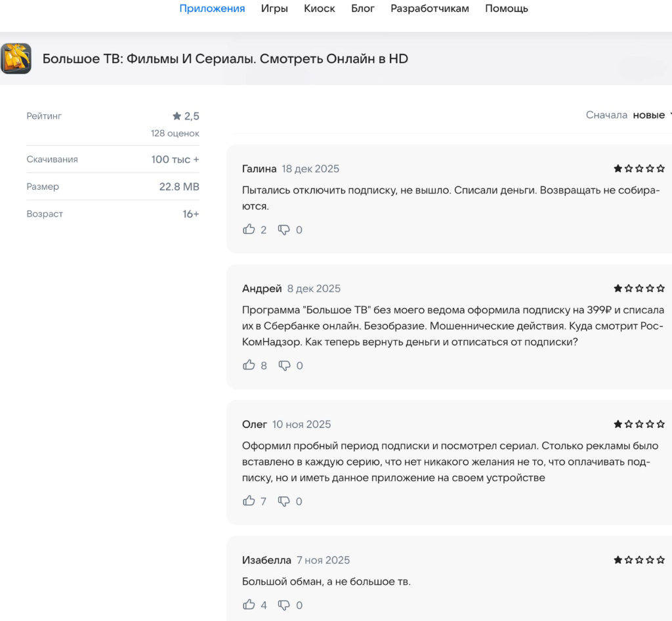
Task: Click the chevron beside 'новые'
Action: (x=669, y=115)
